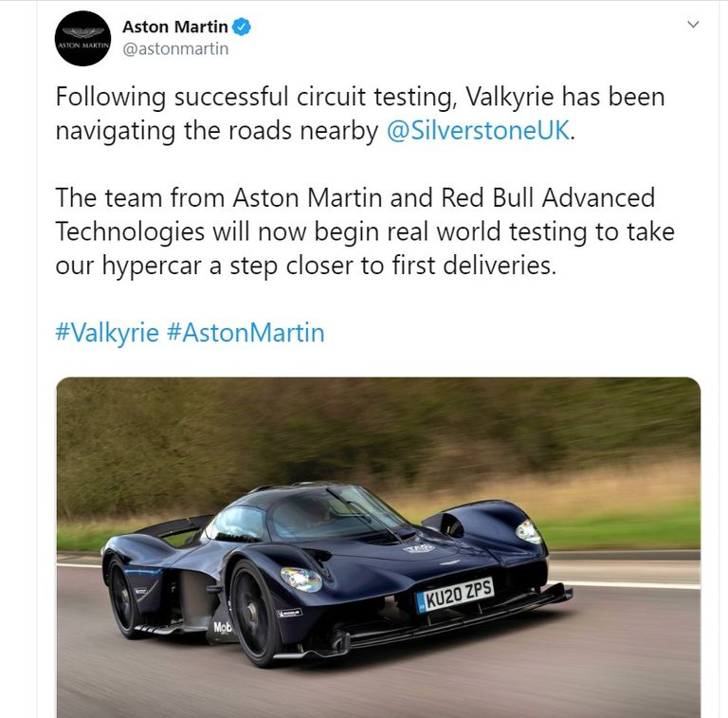Click the blue verified badge icon
The height and width of the screenshot is (718, 728).
point(242,27)
